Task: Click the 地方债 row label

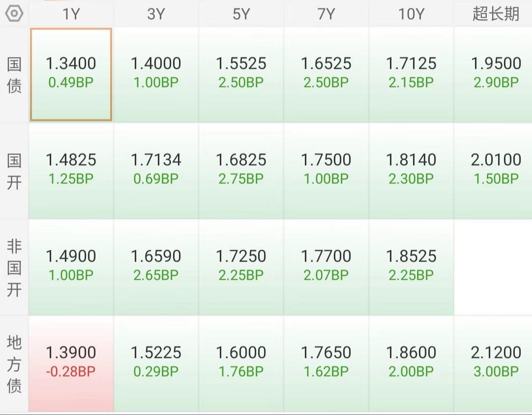Action: 14,364
